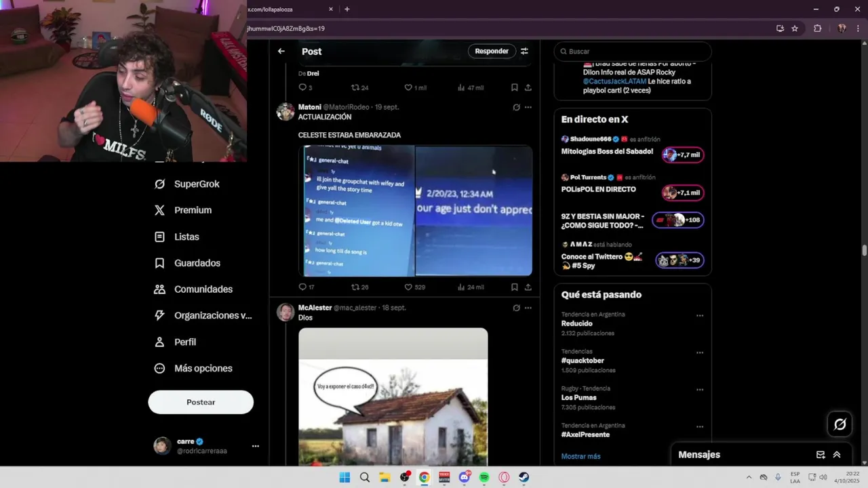Open Perfil in sidebar

175,342
